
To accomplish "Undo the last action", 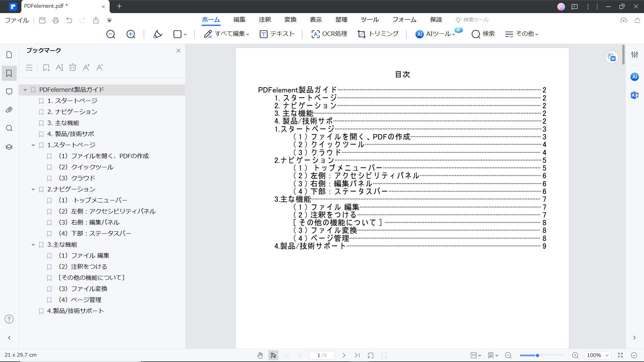I will pyautogui.click(x=69, y=20).
